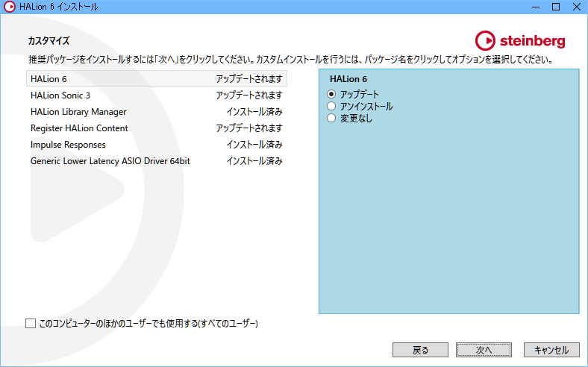Click HALion 6 status アップデートされます
Viewport: 588px width, 367px height.
[x=249, y=79]
